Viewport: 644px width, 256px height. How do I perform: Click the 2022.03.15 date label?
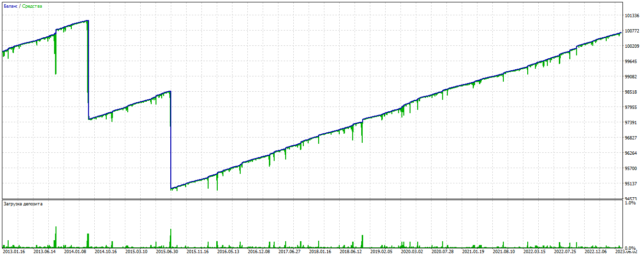(x=534, y=252)
